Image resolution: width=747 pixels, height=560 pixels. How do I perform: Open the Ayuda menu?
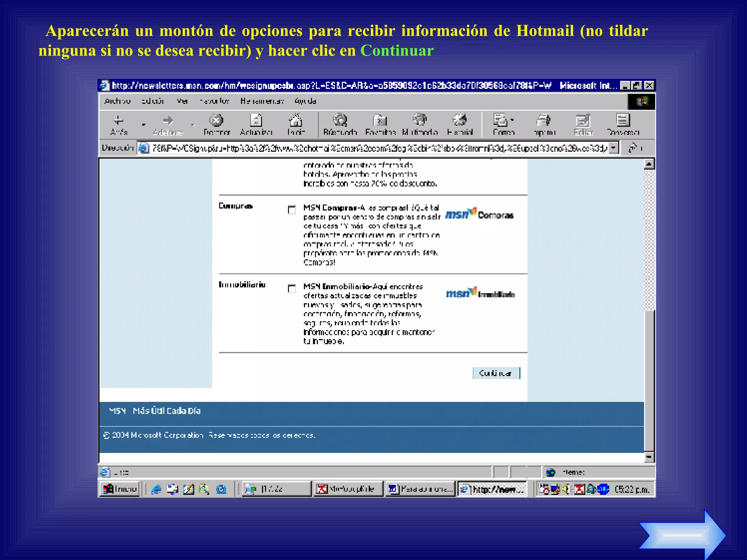(x=305, y=101)
